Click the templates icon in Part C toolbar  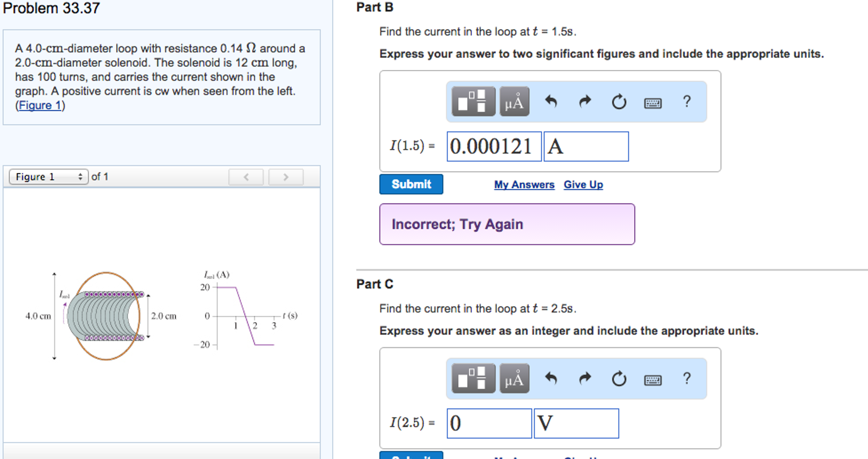(473, 378)
